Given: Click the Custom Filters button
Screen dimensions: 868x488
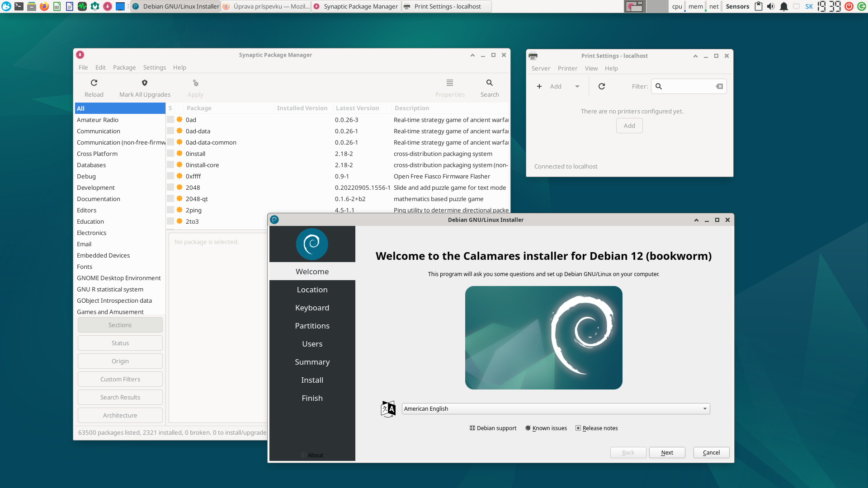Looking at the screenshot, I should coord(120,379).
